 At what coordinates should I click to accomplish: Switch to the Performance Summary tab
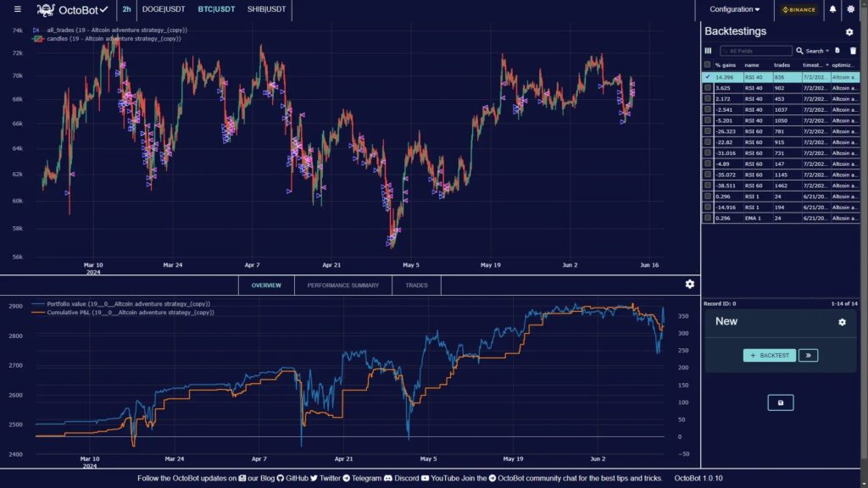pos(342,286)
